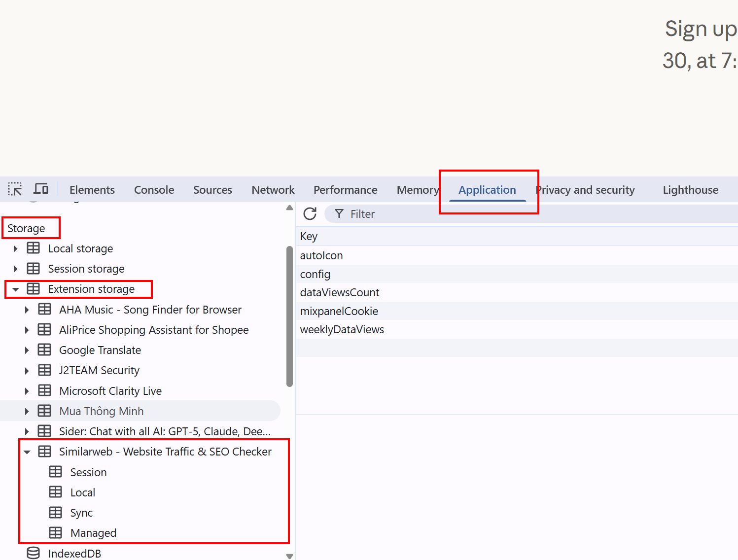Switch to the Network tab
This screenshot has width=738, height=560.
coord(273,190)
